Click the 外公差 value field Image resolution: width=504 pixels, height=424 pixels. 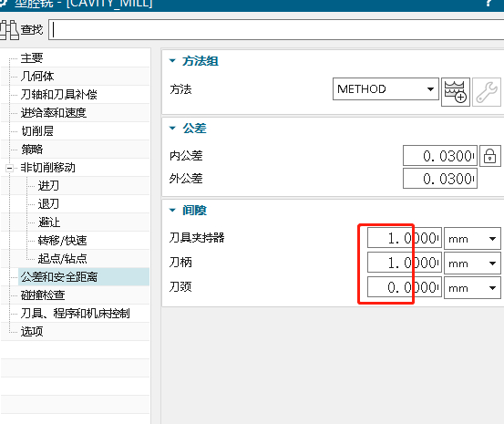pos(439,179)
